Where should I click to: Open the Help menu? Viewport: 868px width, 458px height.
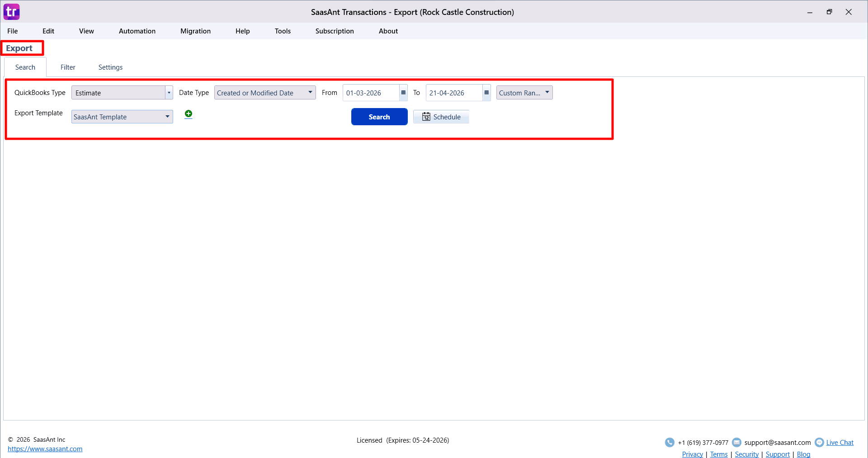242,31
